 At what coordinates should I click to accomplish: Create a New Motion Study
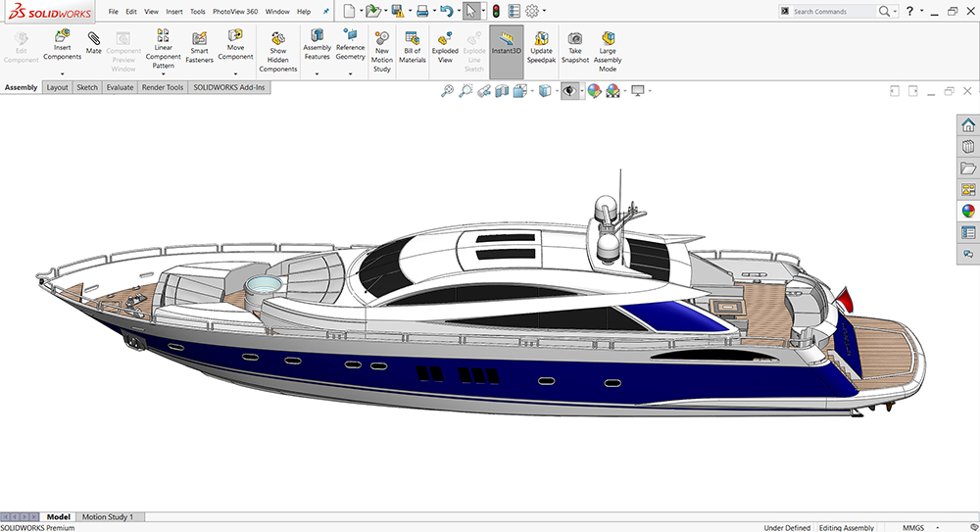click(382, 51)
